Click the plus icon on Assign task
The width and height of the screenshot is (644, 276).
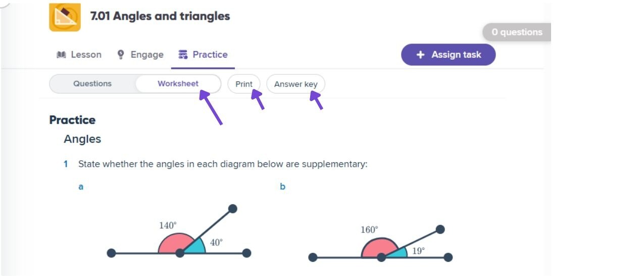pos(420,55)
